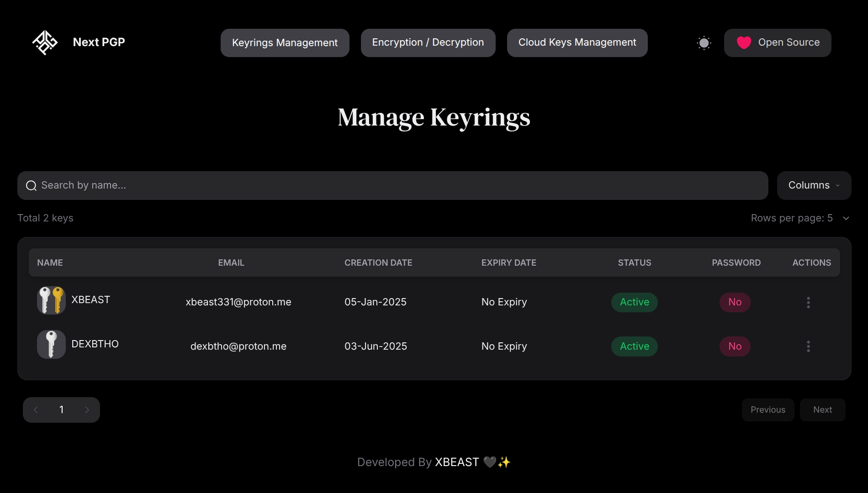Open Keyrings Management tab
Viewport: 868px width, 493px height.
coord(285,43)
